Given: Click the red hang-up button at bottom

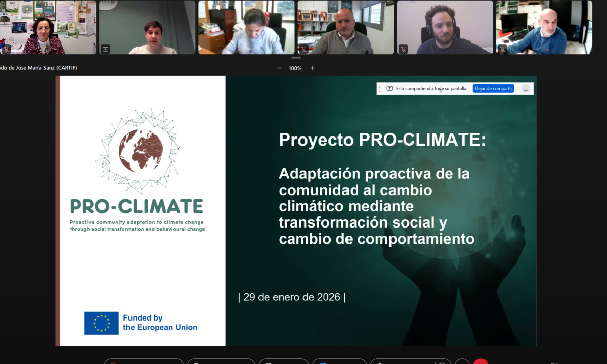Looking at the screenshot, I should (481, 361).
